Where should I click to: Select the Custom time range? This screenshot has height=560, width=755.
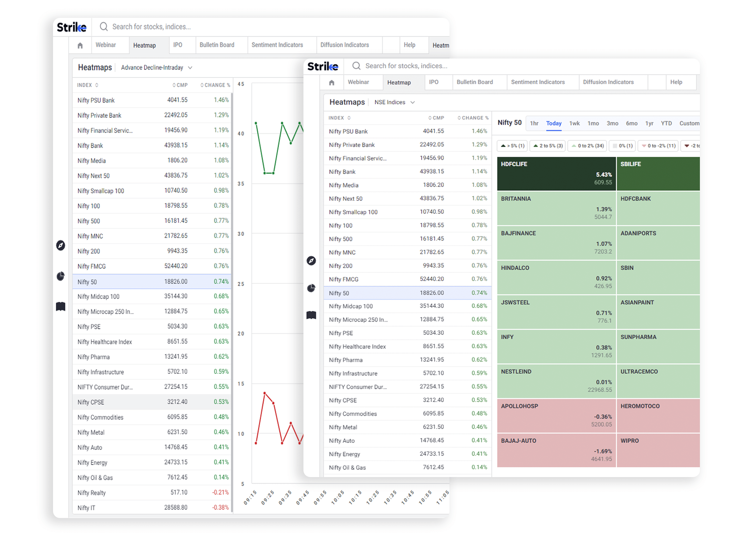[x=689, y=123]
